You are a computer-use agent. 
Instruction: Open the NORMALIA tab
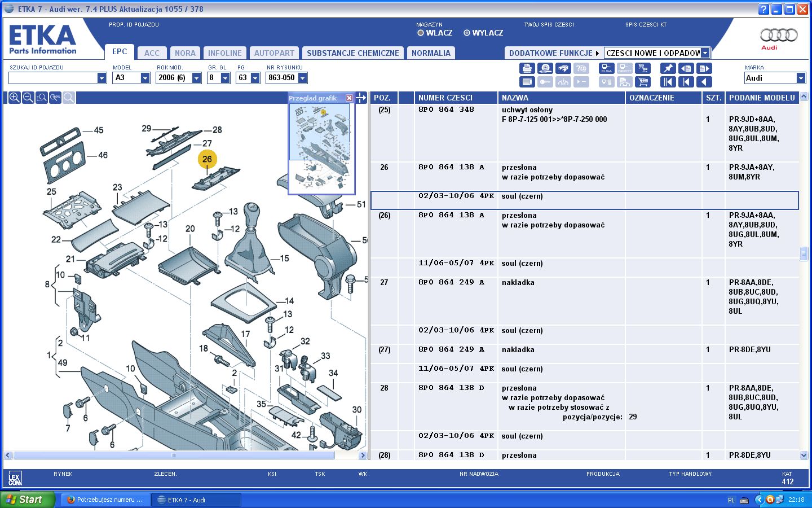pos(431,53)
